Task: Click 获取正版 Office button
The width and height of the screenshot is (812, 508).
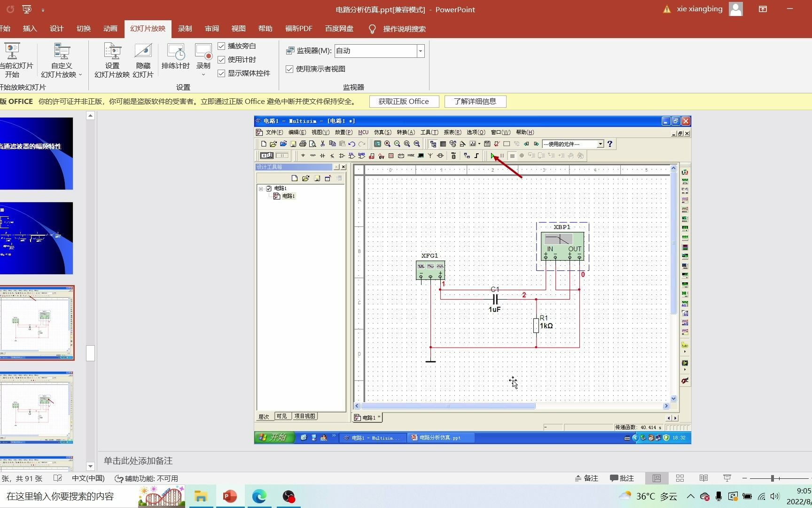Action: (x=404, y=102)
